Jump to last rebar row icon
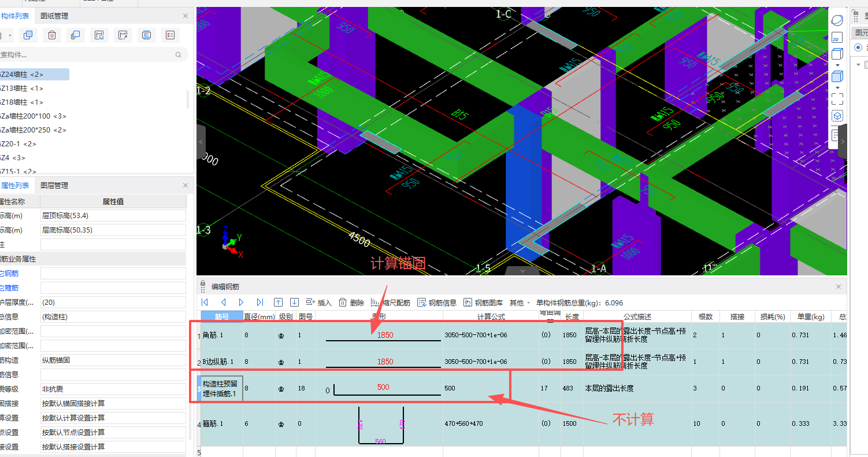The height and width of the screenshot is (457, 868). (x=260, y=303)
